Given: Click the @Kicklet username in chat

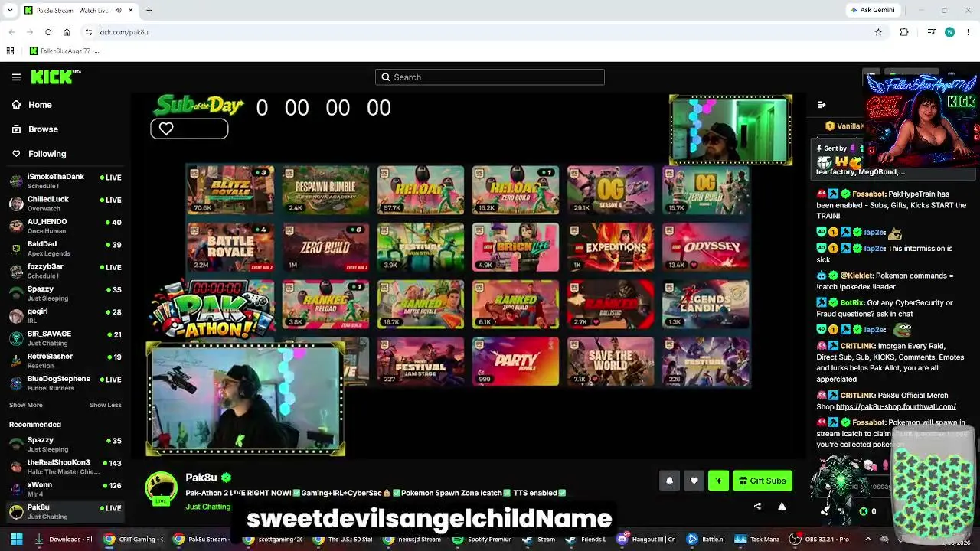Looking at the screenshot, I should click(855, 275).
